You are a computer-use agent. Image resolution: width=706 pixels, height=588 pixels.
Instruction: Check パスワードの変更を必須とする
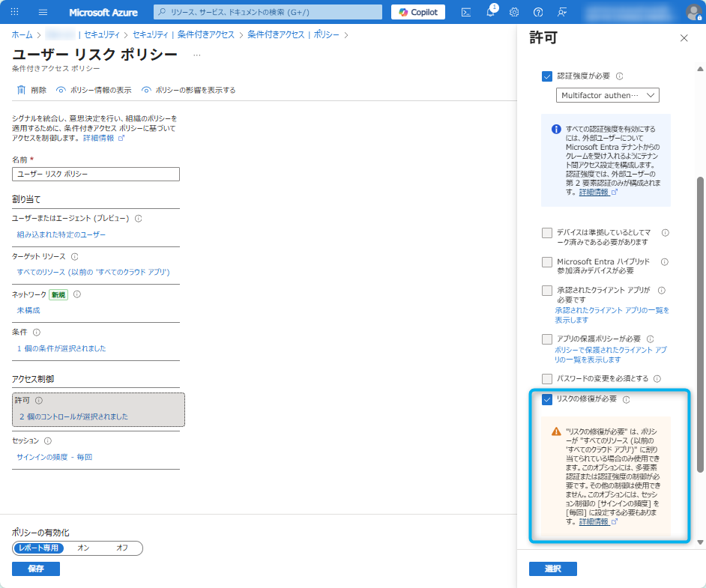547,379
